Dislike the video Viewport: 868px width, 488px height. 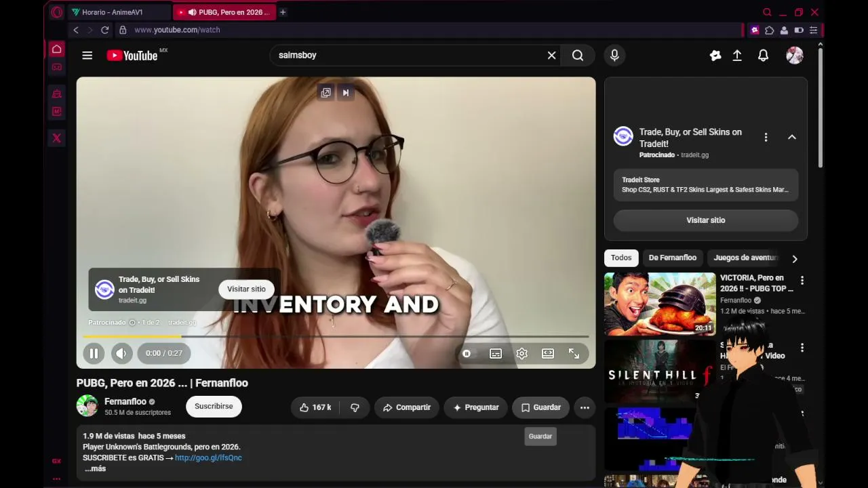click(x=355, y=407)
